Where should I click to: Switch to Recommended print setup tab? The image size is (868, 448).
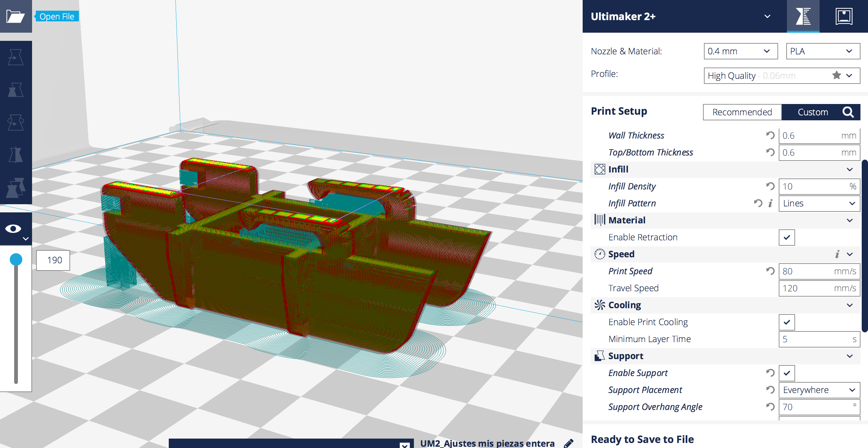[x=742, y=112]
